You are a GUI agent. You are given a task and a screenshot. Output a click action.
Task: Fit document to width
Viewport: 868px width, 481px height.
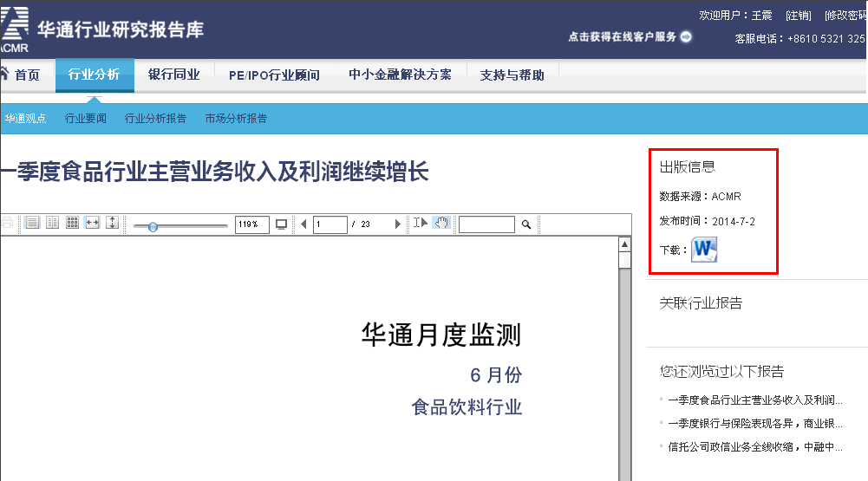[x=93, y=223]
